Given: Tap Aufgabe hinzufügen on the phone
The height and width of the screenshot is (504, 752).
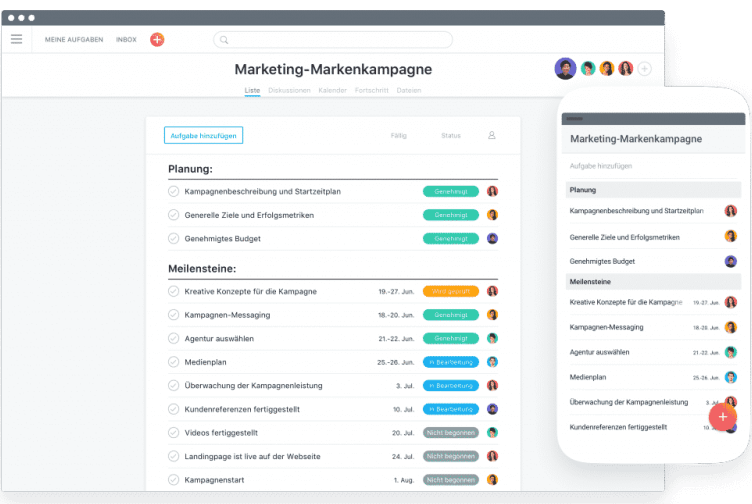Looking at the screenshot, I should click(601, 166).
